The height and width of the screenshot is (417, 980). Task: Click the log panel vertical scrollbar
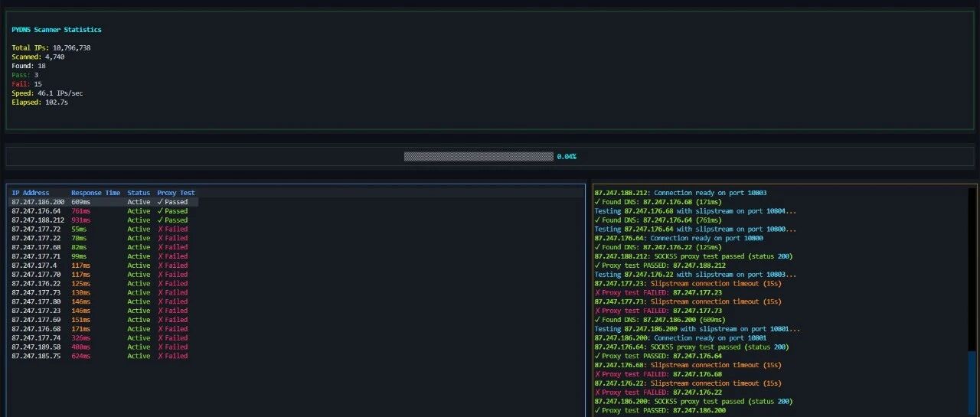[x=972, y=301]
